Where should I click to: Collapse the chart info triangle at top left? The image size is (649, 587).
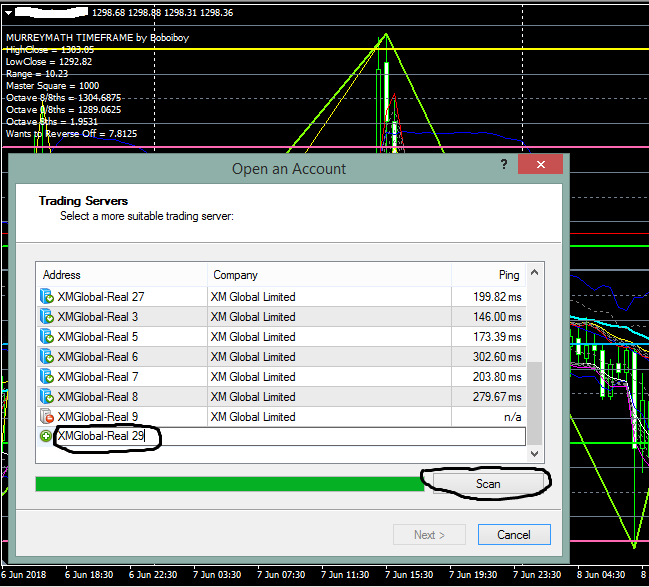[8, 13]
